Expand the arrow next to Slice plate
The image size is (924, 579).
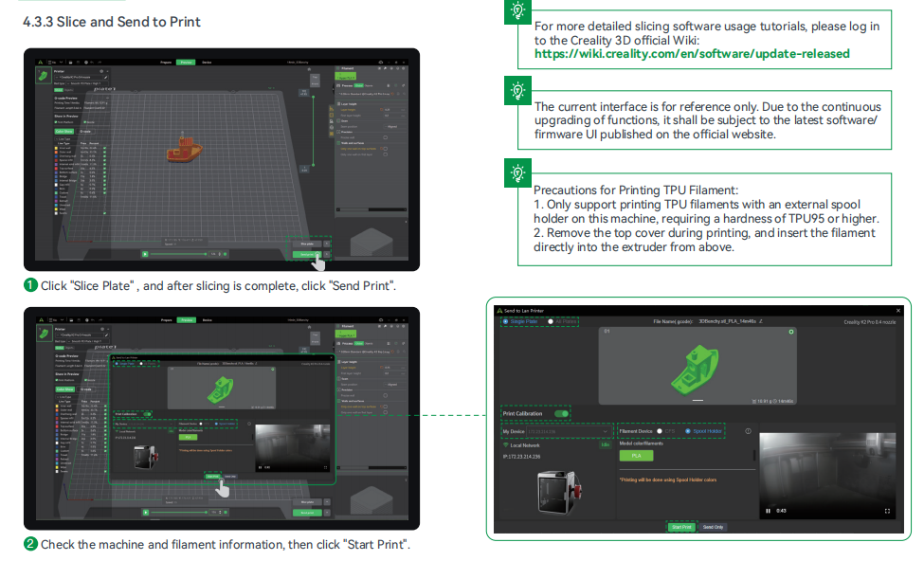point(327,243)
